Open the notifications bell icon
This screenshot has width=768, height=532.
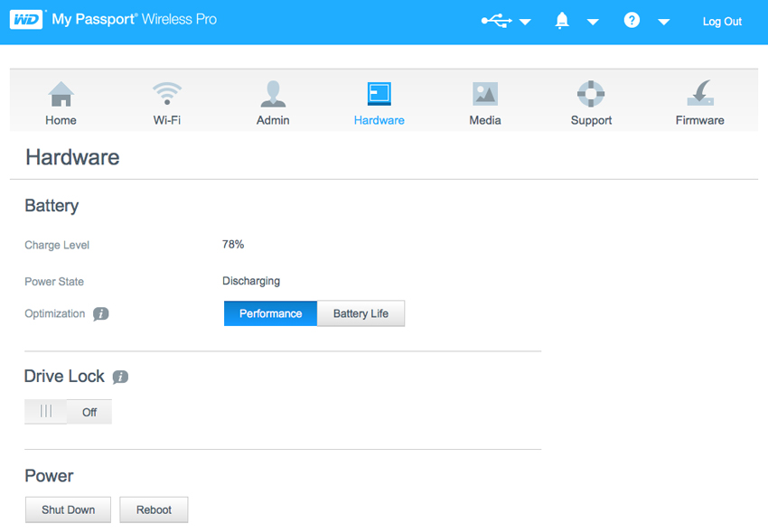(562, 21)
